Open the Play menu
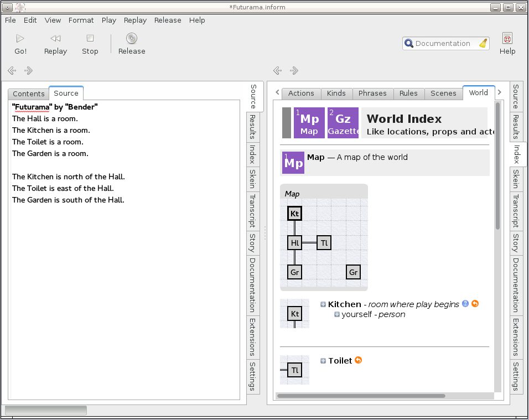This screenshot has width=529, height=420. pos(109,20)
